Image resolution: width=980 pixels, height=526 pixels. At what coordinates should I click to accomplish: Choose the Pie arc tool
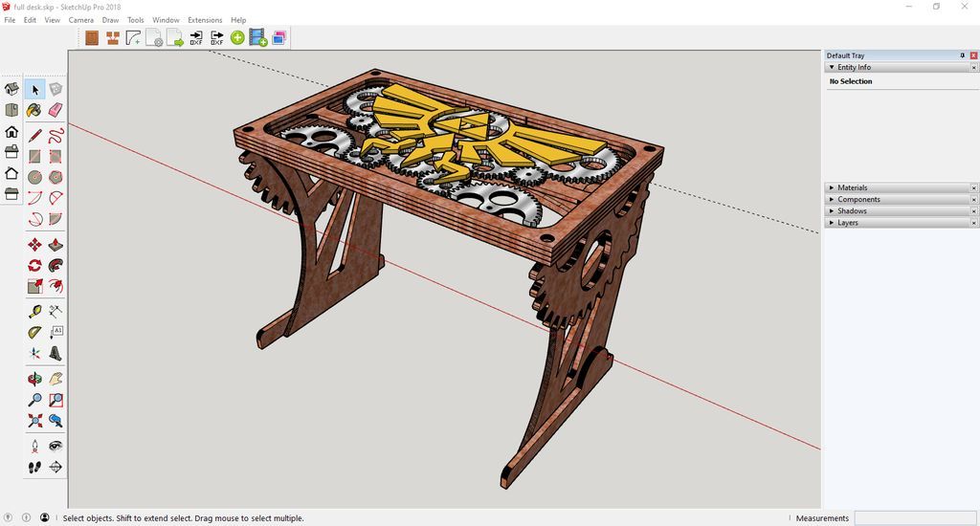click(x=56, y=219)
